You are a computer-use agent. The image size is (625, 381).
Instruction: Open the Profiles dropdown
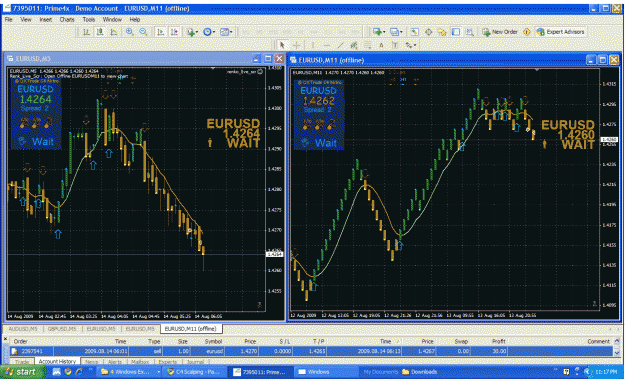(396, 32)
